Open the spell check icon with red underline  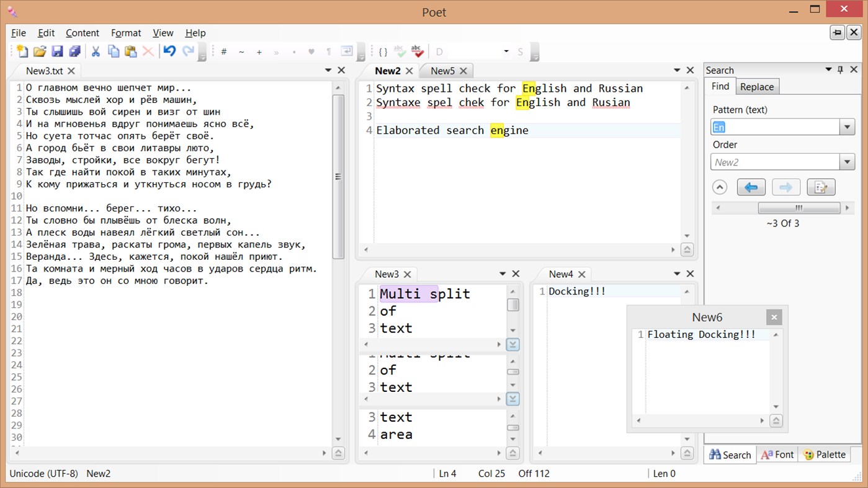pos(416,51)
